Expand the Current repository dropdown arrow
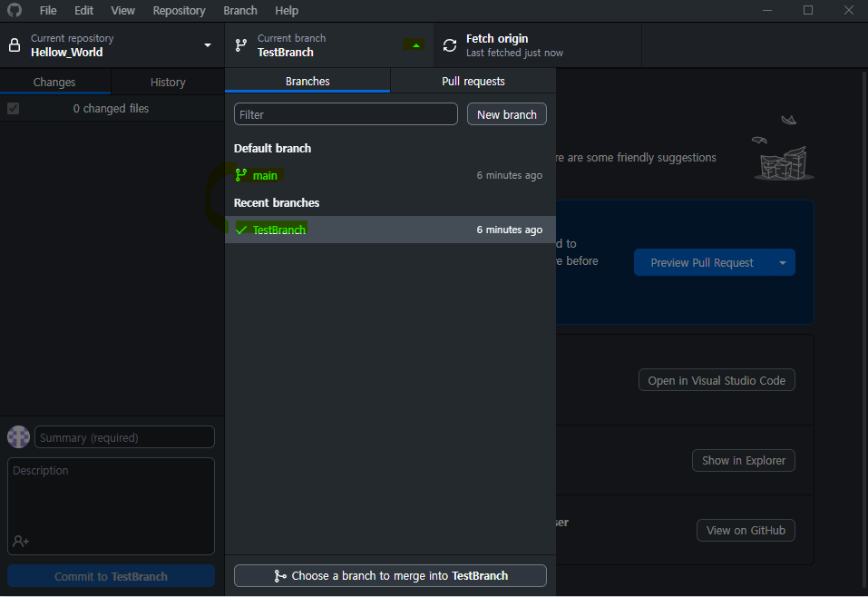 [208, 45]
